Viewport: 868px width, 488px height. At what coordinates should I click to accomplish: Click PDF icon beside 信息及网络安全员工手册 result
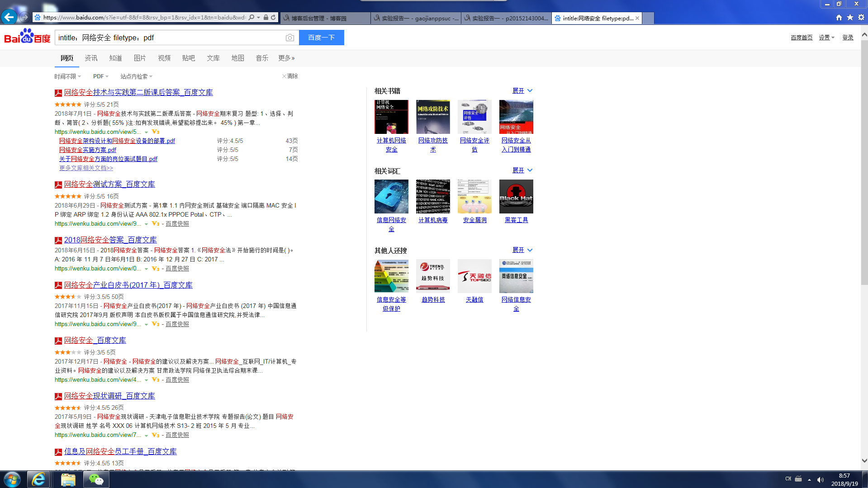tap(58, 452)
